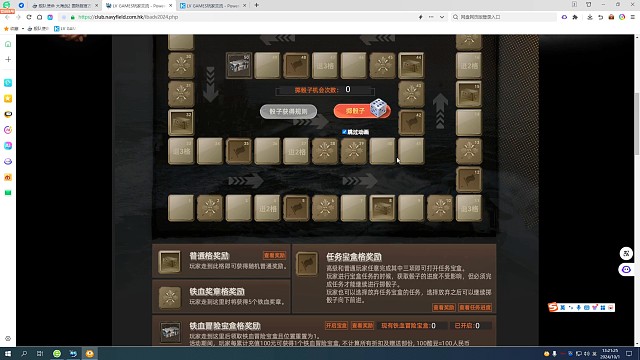Viewport: 640px width, 360px height.
Task: Open the address bar three-dots menu
Action: tap(431, 17)
